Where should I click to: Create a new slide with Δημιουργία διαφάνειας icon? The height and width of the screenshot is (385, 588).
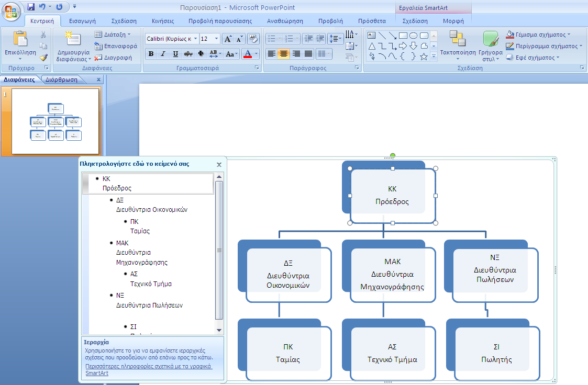click(73, 39)
